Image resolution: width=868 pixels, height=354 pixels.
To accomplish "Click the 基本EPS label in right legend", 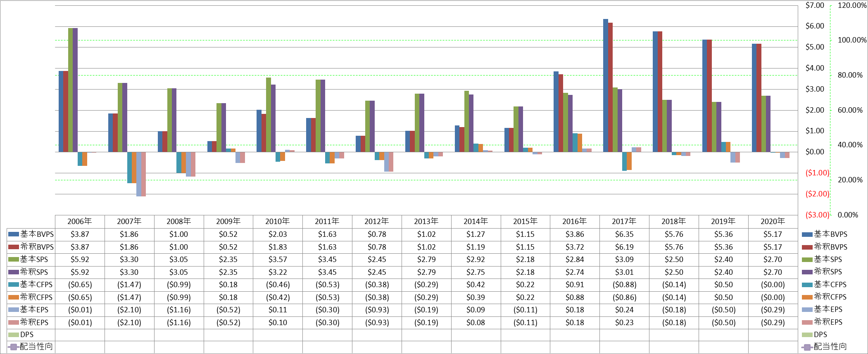I will [828, 309].
